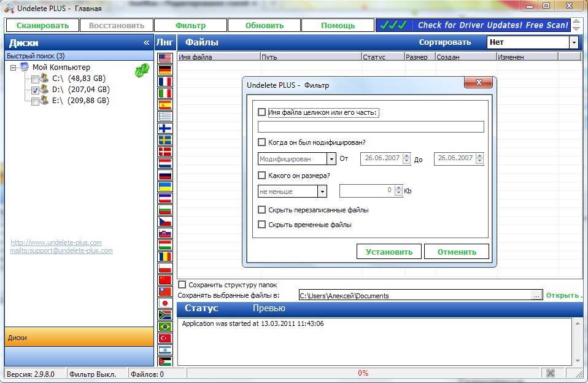Open the 'Модифицирован' dropdown
588x383 pixels.
[331, 159]
